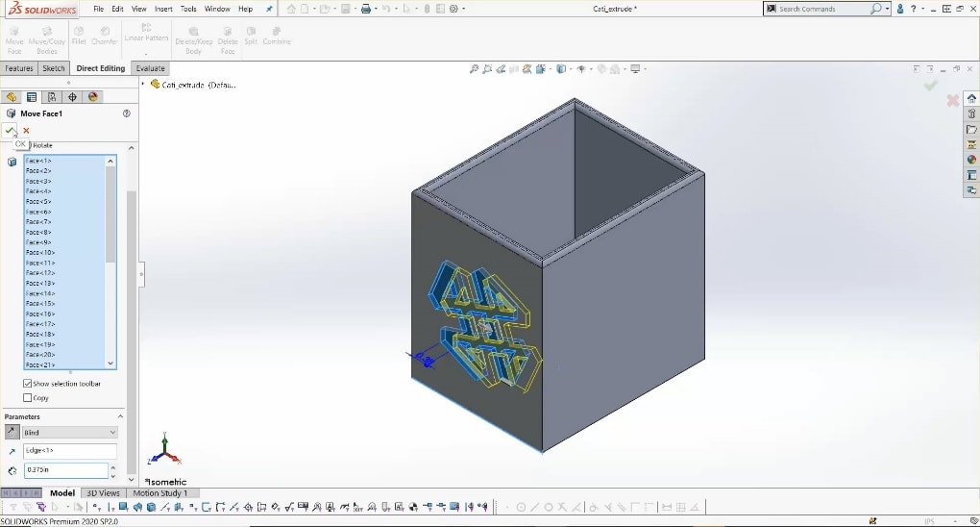Click Move Face help question mark icon
Image resolution: width=980 pixels, height=527 pixels.
pos(126,113)
